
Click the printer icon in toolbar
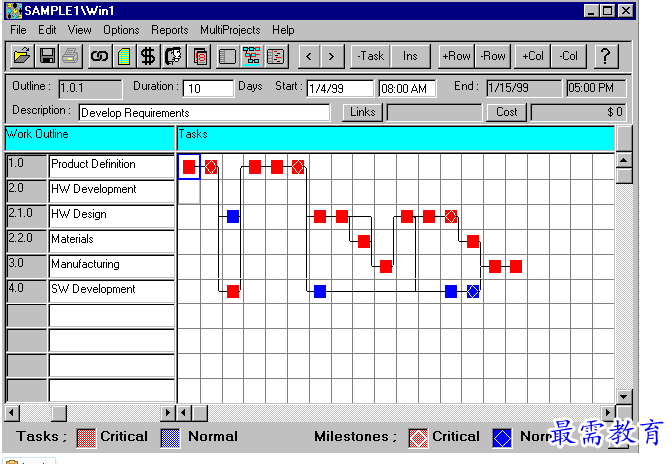coord(70,56)
